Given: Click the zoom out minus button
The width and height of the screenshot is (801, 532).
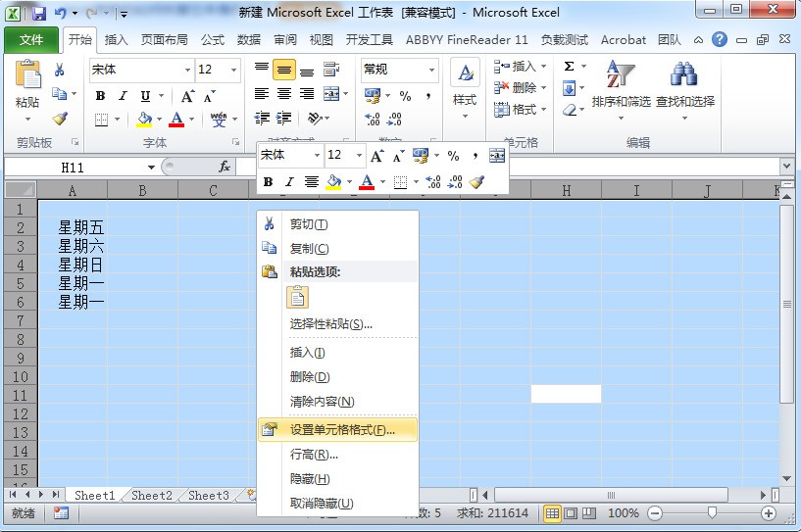Looking at the screenshot, I should (x=655, y=513).
